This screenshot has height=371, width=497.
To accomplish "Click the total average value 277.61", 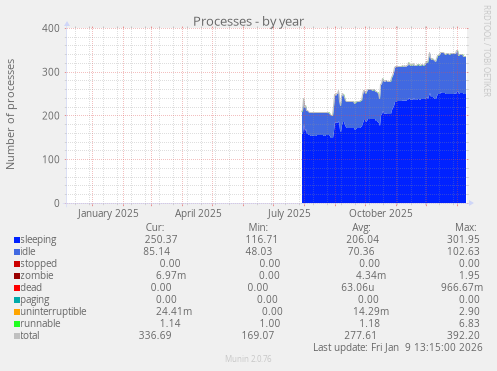I will (x=360, y=335).
